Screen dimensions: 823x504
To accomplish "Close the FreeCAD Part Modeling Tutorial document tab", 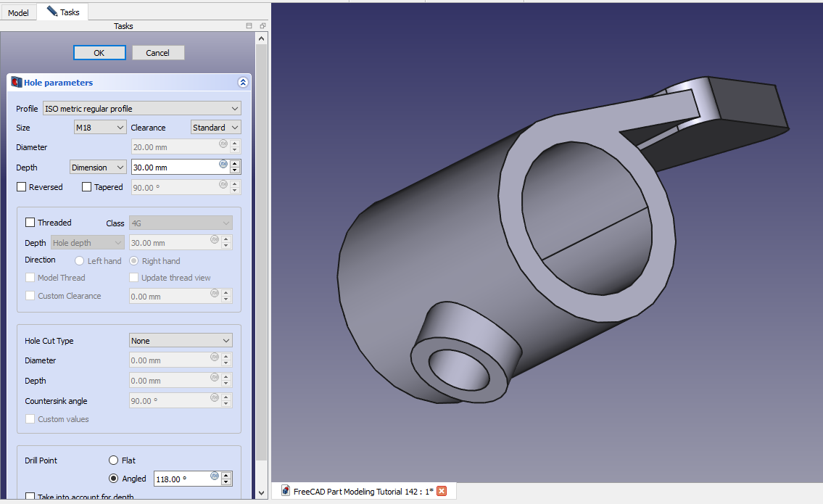I will [442, 491].
